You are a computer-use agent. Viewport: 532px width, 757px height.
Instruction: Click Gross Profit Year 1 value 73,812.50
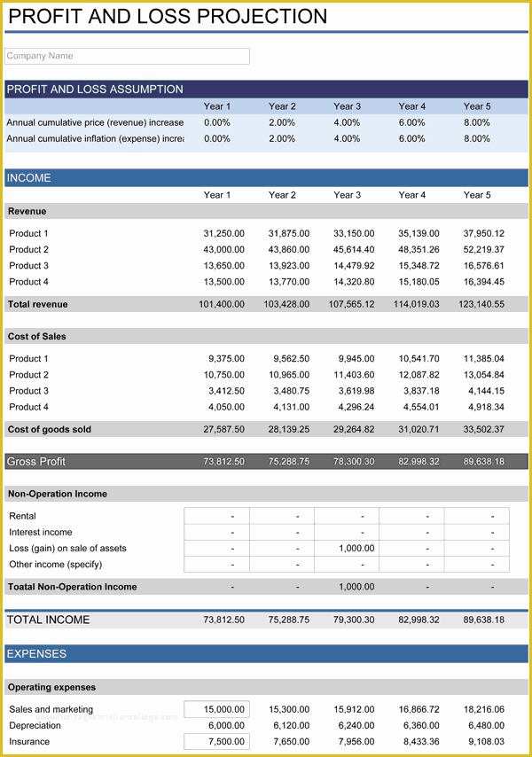(223, 462)
